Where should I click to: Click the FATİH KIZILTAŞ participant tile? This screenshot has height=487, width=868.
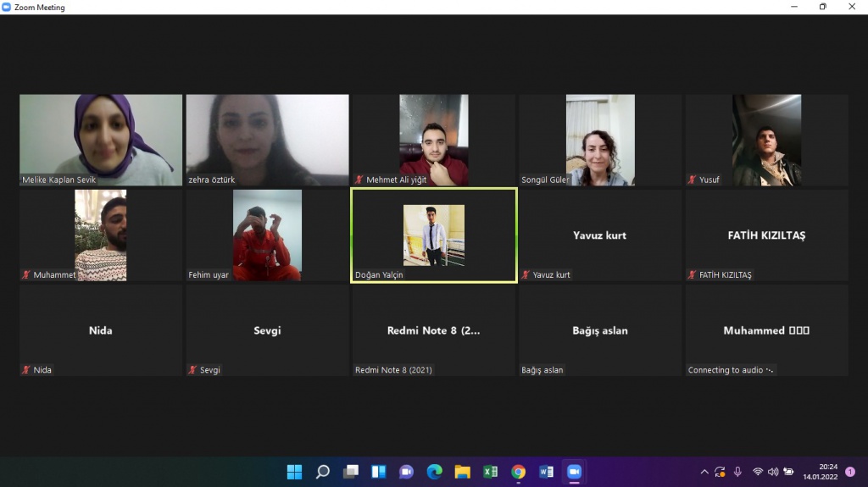[766, 235]
